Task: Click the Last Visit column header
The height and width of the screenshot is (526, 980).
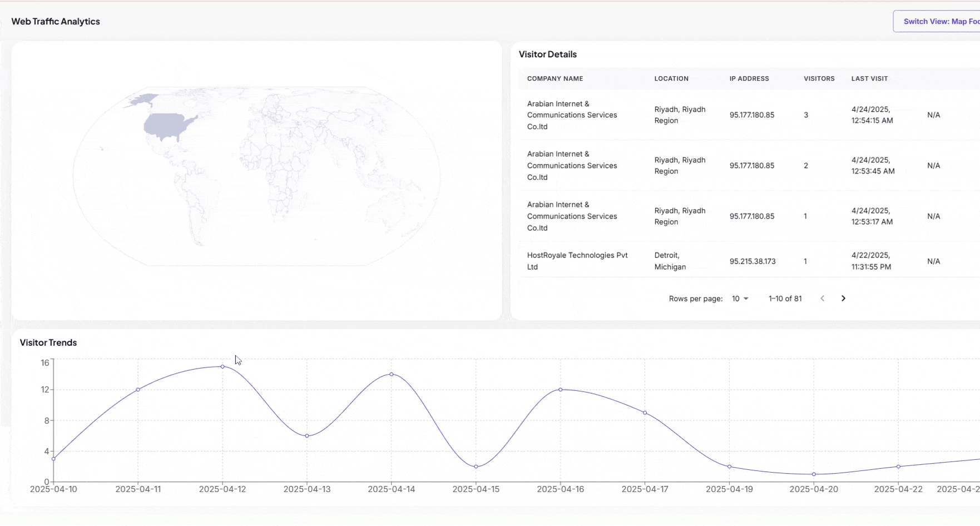Action: [x=869, y=79]
